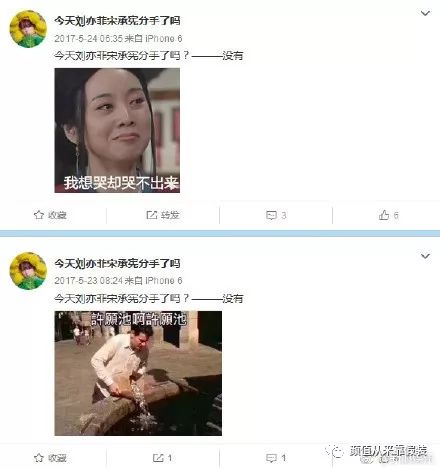
Task: Click the 2017-5-23 08:24 timestamp link
Action: (89, 281)
